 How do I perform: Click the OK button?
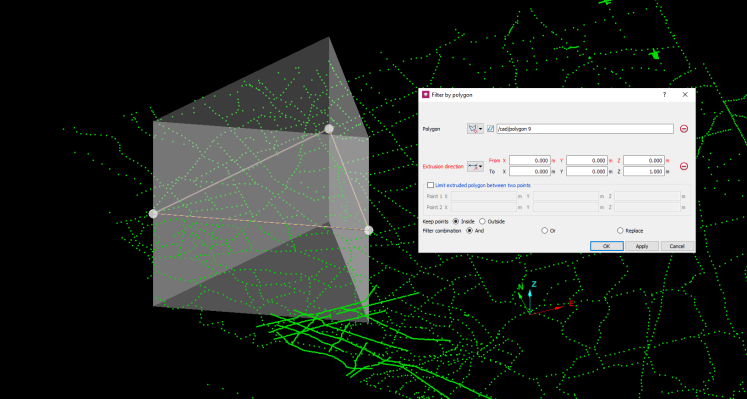(606, 246)
